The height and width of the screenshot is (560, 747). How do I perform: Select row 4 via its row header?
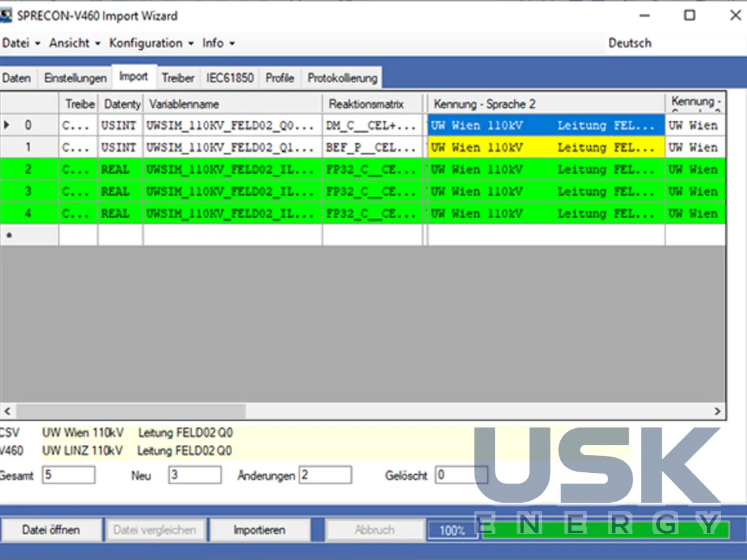[29, 213]
